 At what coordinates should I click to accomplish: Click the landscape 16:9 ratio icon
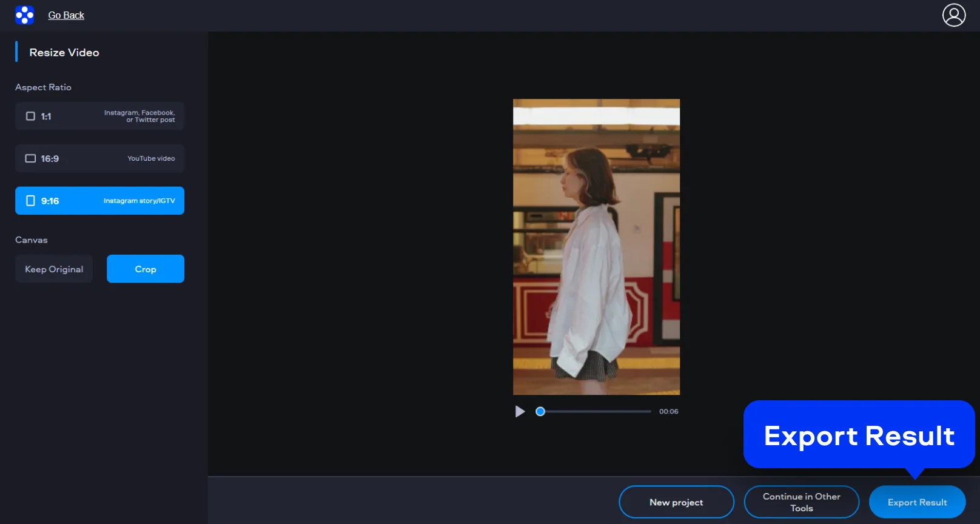pos(30,159)
